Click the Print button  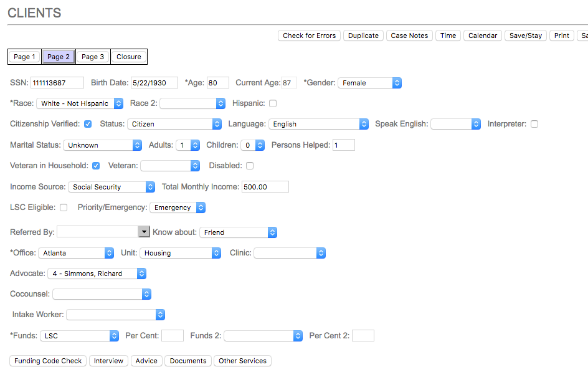(561, 36)
